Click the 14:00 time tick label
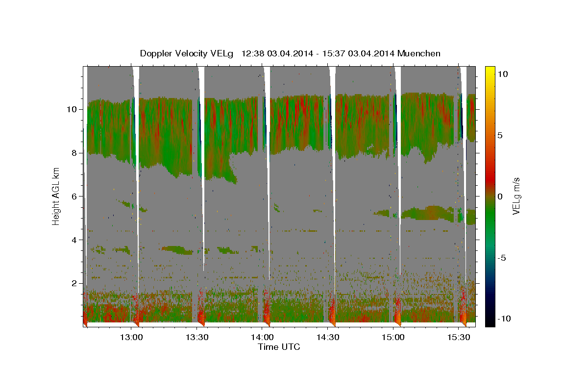Image resolution: width=588 pixels, height=392 pixels. click(262, 337)
